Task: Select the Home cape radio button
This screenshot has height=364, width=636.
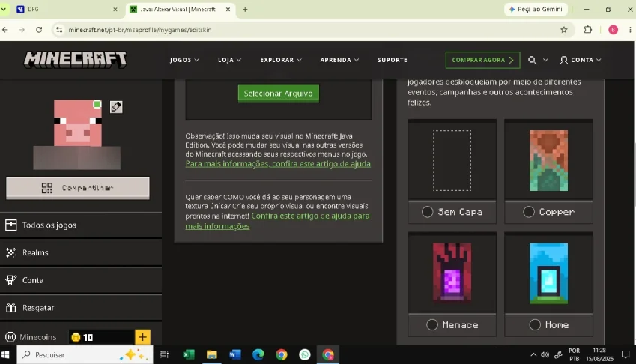Action: point(535,325)
